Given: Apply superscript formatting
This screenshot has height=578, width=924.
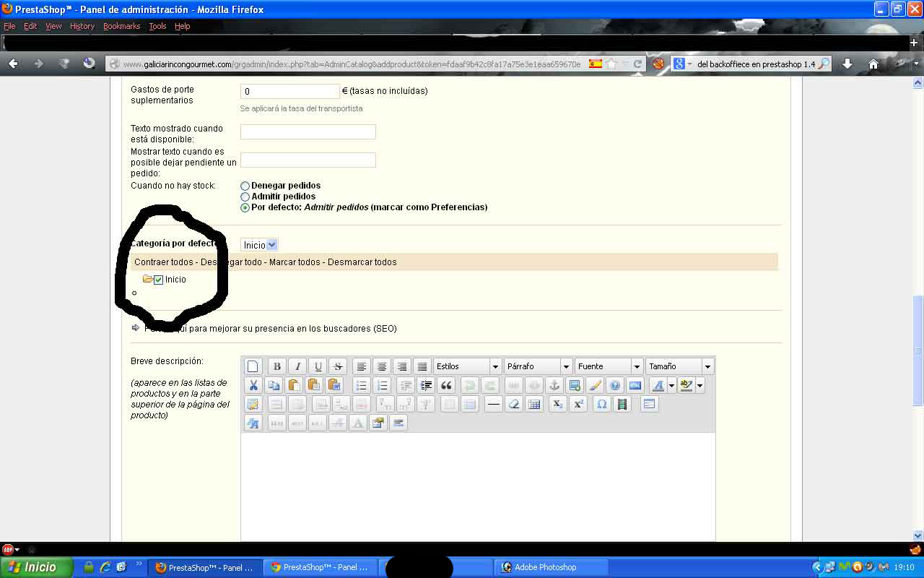Looking at the screenshot, I should coord(577,404).
